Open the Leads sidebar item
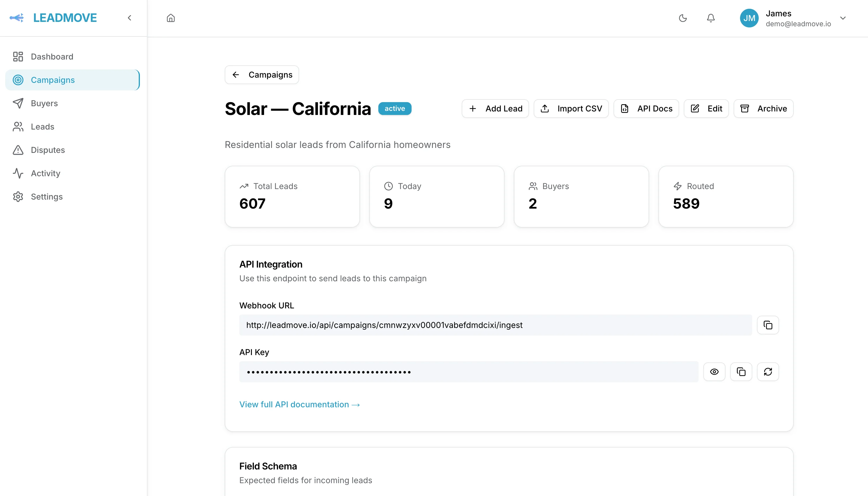This screenshot has height=496, width=868. (73, 127)
